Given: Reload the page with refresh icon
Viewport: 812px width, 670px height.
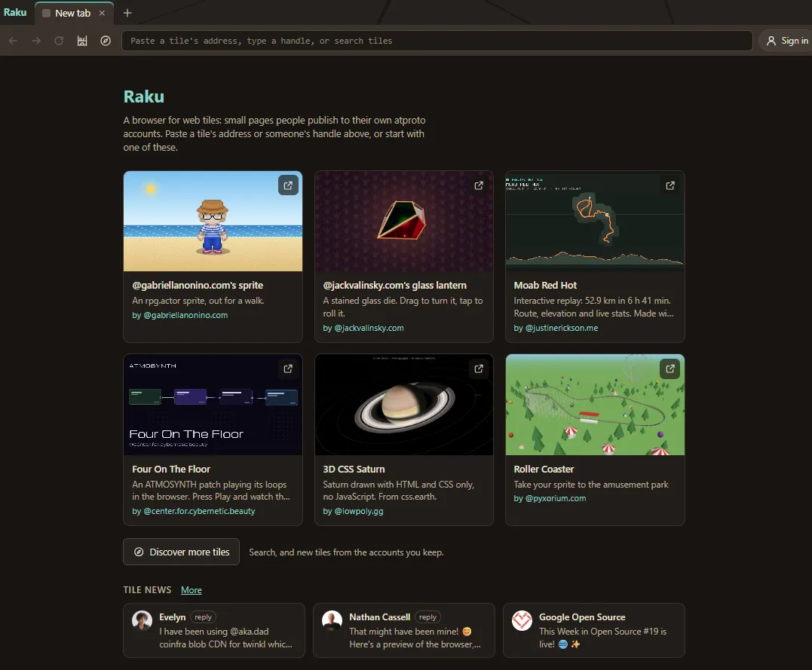Looking at the screenshot, I should coord(59,41).
